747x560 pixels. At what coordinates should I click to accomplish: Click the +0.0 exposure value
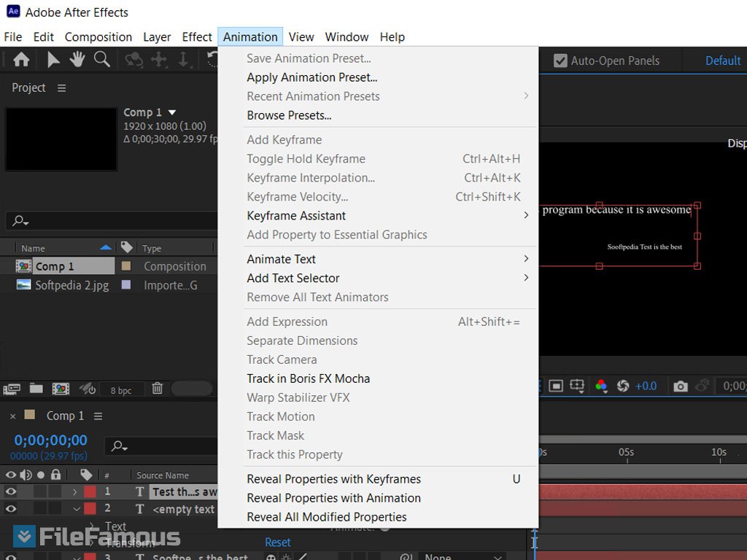tap(646, 386)
